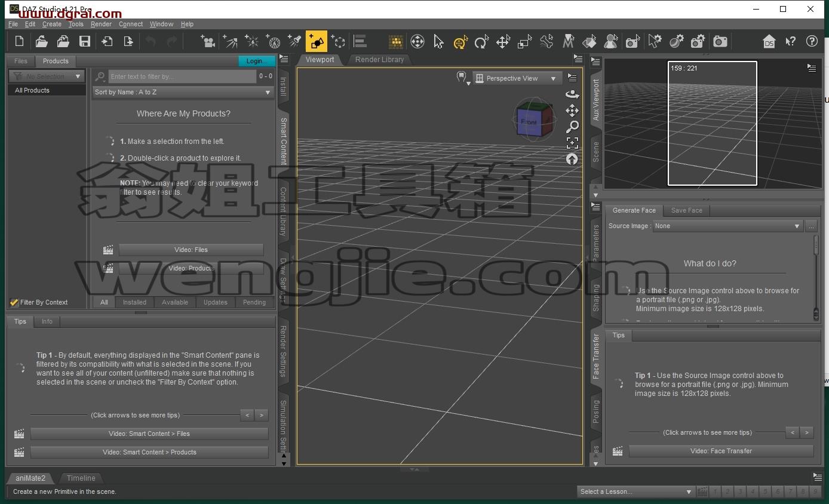This screenshot has height=504, width=829.
Task: Create a new null with the dotted-circle icon
Action: pos(338,41)
